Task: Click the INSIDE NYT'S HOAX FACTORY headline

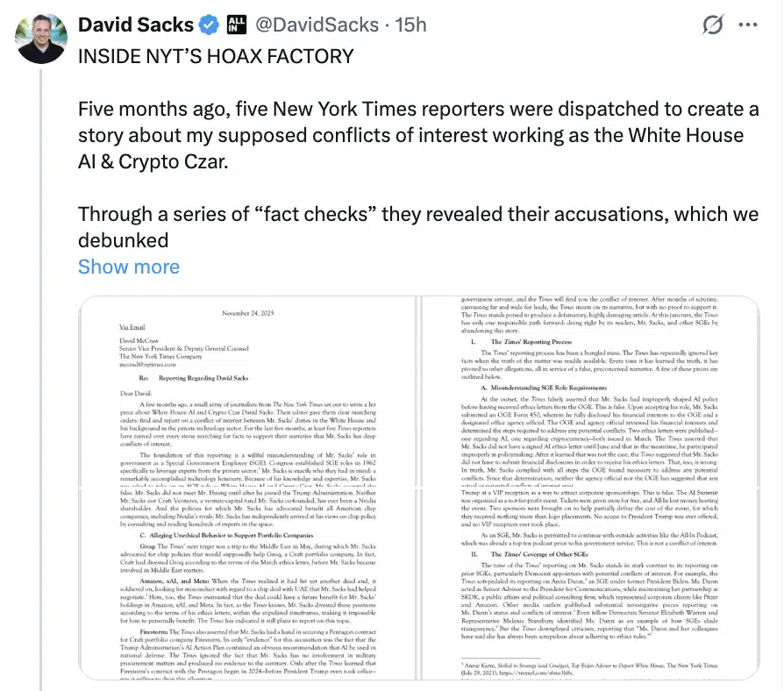Action: click(x=216, y=57)
